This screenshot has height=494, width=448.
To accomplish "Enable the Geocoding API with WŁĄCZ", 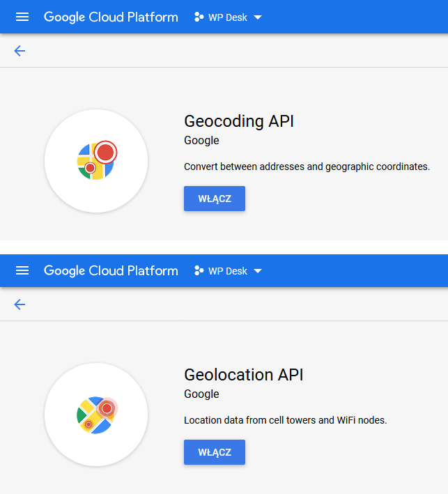I will coord(215,199).
